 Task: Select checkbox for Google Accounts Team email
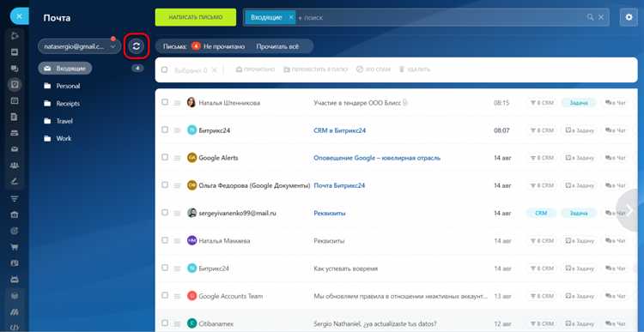(165, 295)
